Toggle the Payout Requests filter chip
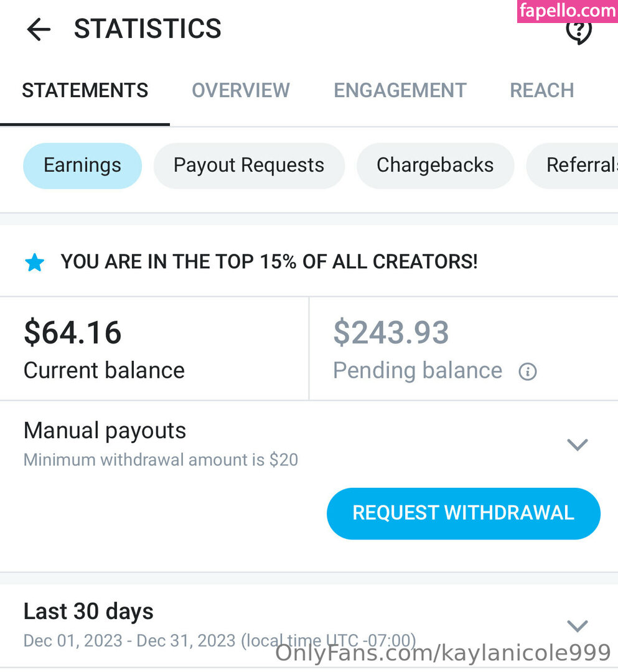Image resolution: width=618 pixels, height=672 pixels. tap(249, 166)
